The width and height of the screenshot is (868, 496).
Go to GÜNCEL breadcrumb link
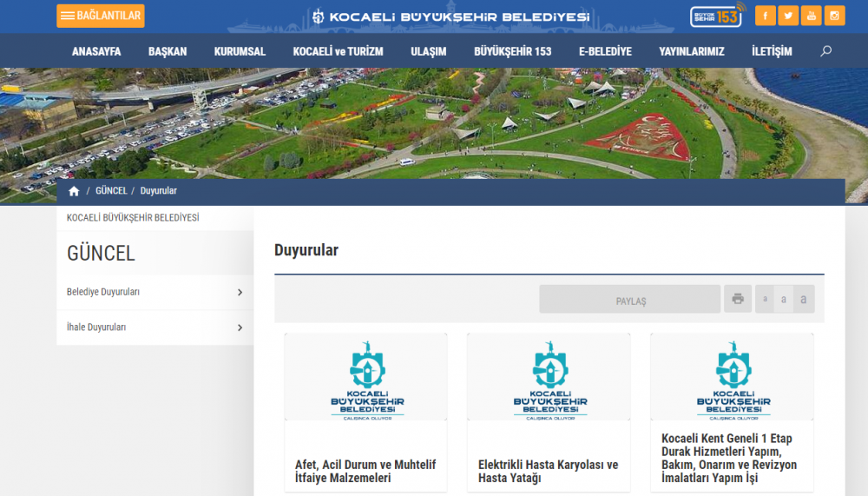pyautogui.click(x=111, y=190)
